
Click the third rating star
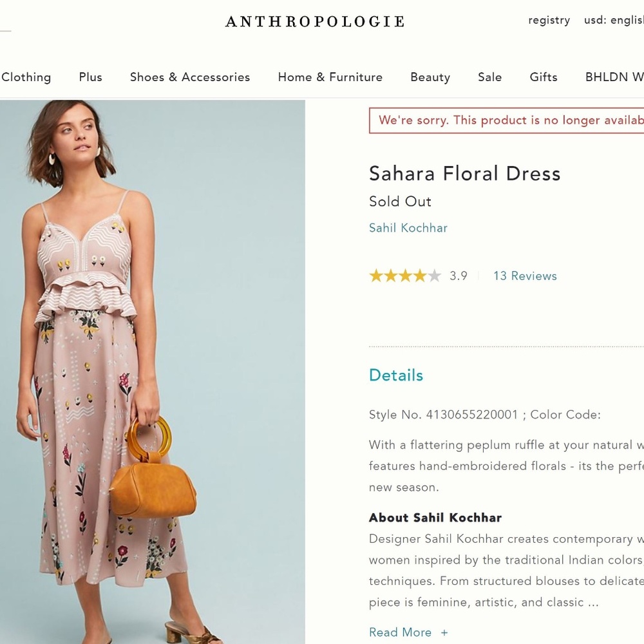404,276
